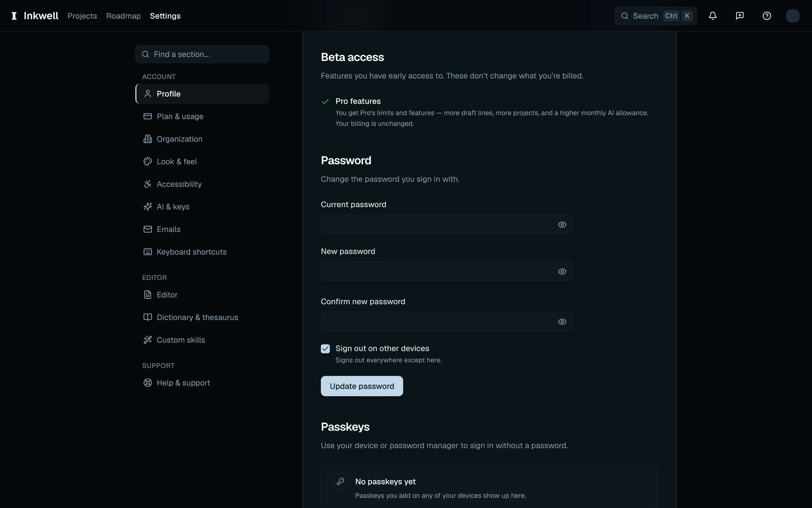812x508 pixels.
Task: Open Dictionary & thesaurus settings
Action: click(x=202, y=317)
